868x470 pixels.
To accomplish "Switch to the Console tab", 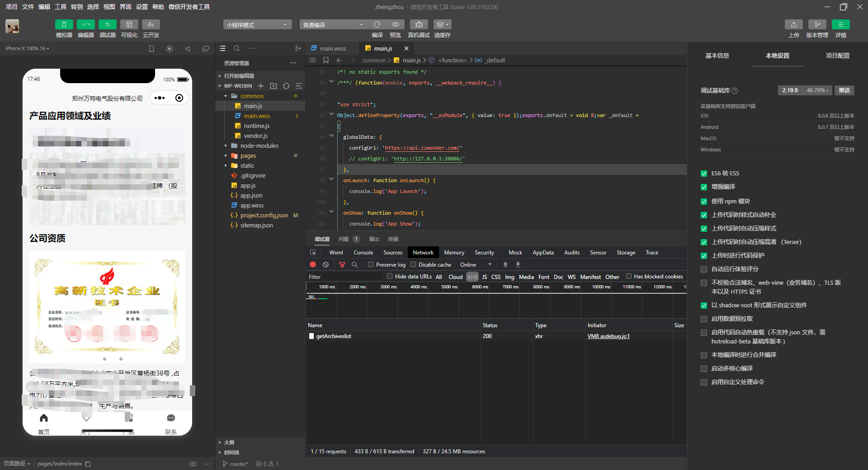I will [x=363, y=253].
